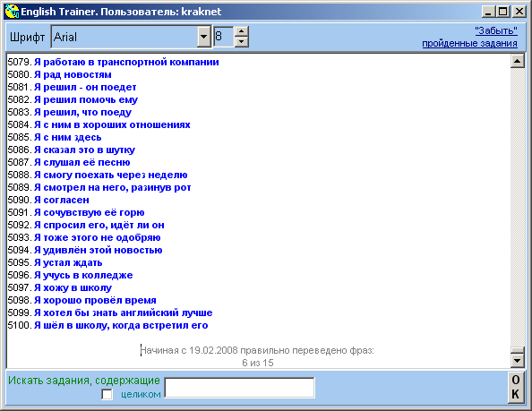The width and height of the screenshot is (532, 411).
Task: Click the vertical scrollbar track
Action: pos(518,207)
